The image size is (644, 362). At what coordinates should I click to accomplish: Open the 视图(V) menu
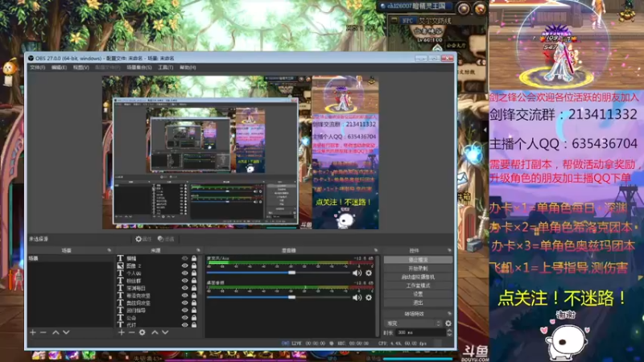81,68
